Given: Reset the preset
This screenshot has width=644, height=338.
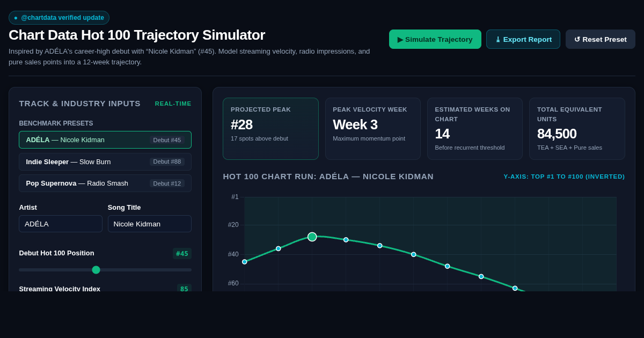Looking at the screenshot, I should (x=601, y=39).
